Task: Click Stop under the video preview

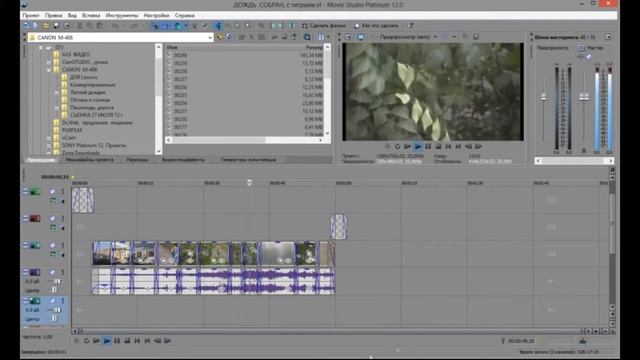Action: pyautogui.click(x=438, y=147)
